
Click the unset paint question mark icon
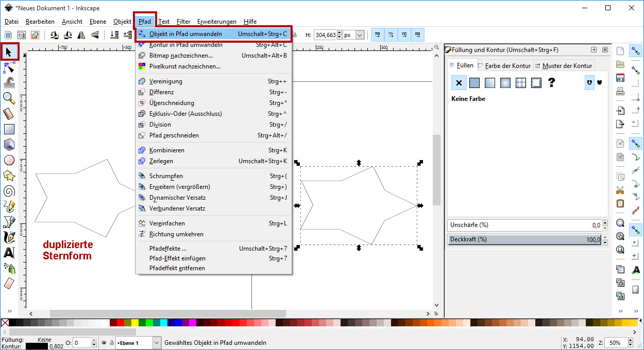[551, 82]
